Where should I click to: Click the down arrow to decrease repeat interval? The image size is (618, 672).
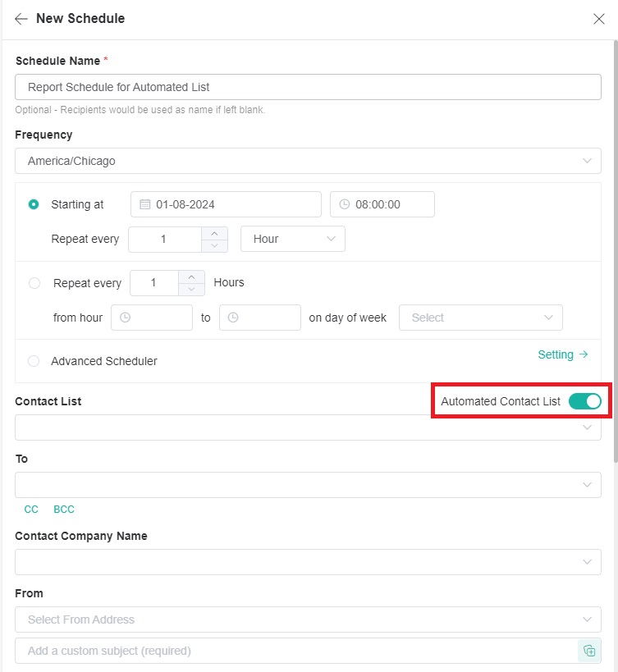tap(213, 244)
